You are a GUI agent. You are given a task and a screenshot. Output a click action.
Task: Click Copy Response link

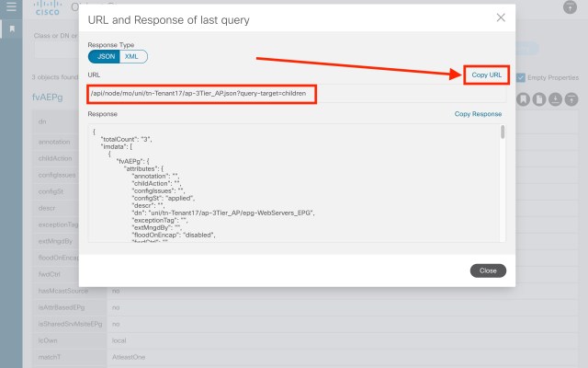point(478,115)
